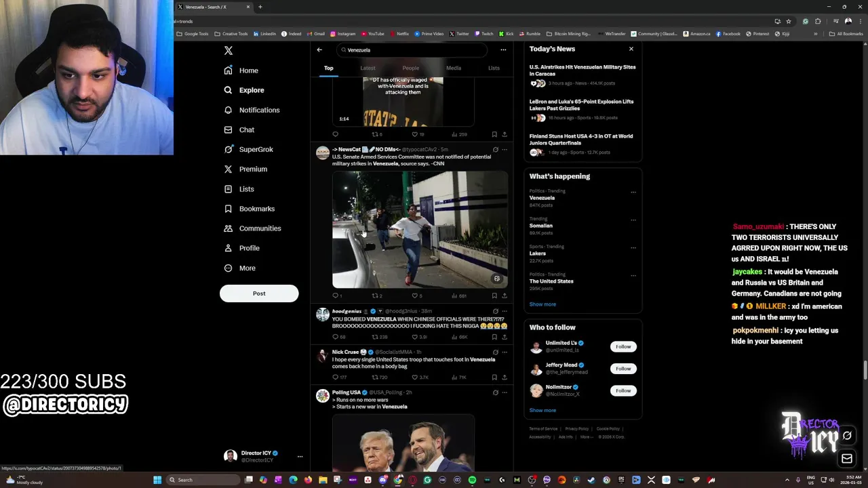The image size is (868, 488).
Task: Open options for the Somalian trending item
Action: pos(633,220)
